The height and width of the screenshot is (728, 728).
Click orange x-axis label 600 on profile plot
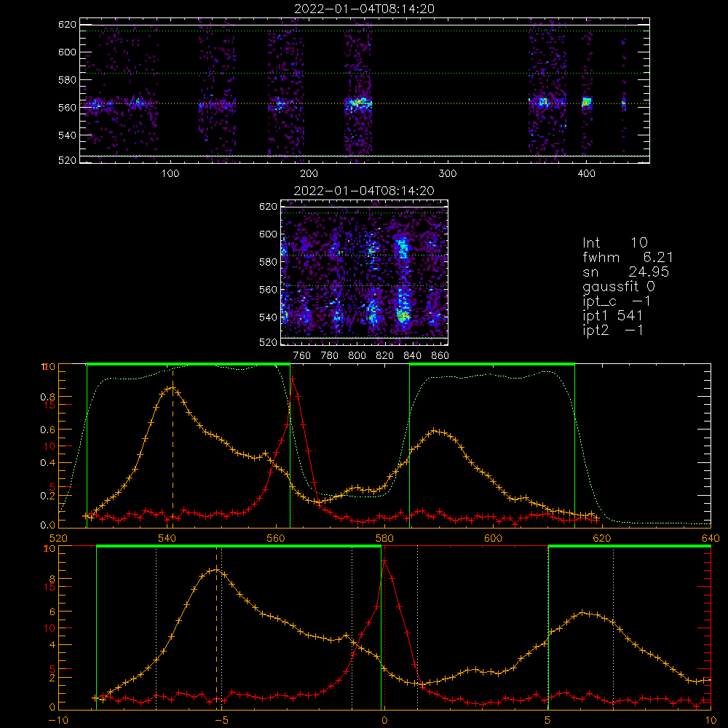point(493,539)
